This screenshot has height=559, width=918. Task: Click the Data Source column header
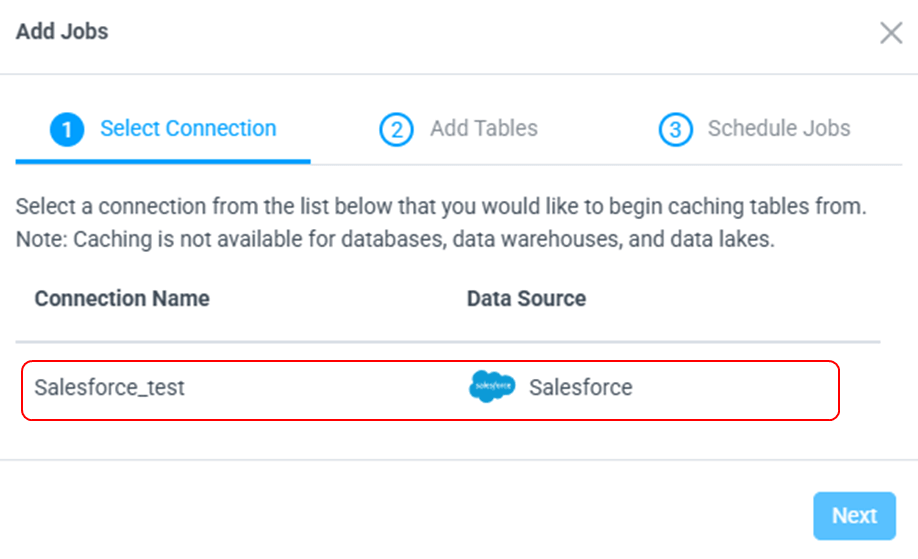click(526, 299)
